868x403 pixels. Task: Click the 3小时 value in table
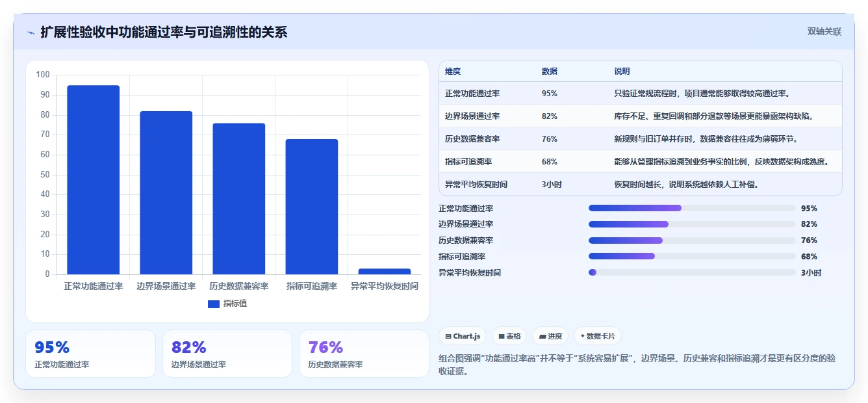[x=552, y=185]
